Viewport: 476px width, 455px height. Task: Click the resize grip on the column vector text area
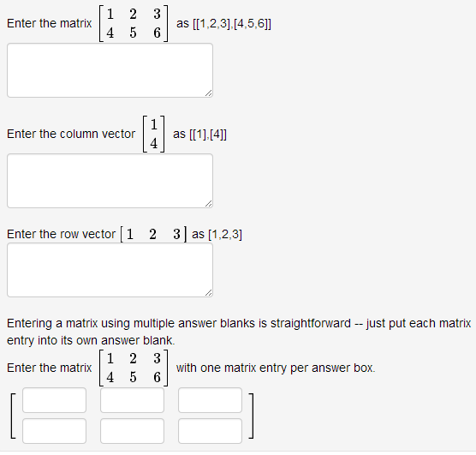(209, 204)
